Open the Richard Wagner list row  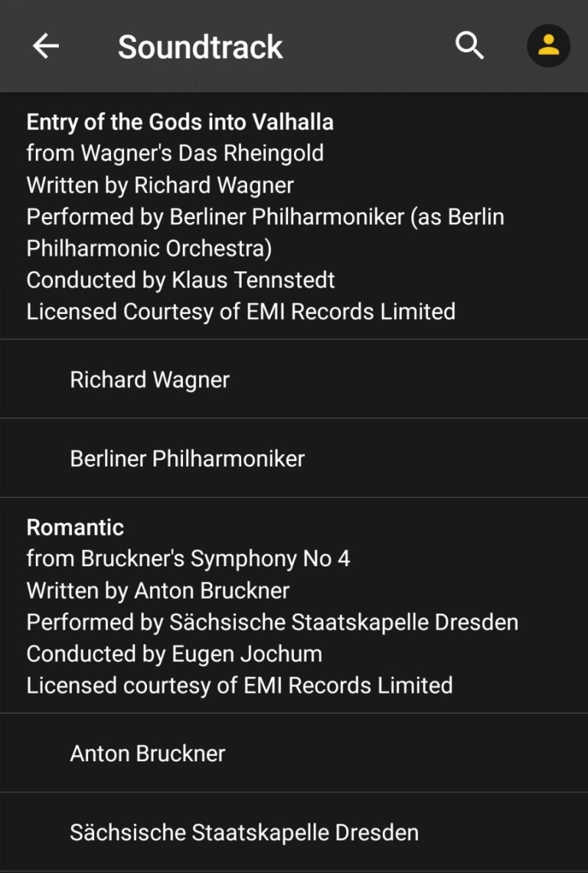point(150,380)
